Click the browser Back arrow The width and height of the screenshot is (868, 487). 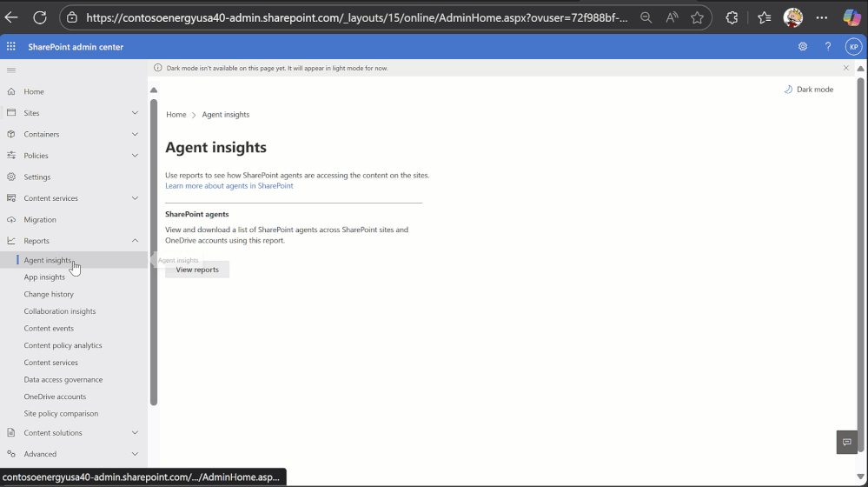point(11,17)
